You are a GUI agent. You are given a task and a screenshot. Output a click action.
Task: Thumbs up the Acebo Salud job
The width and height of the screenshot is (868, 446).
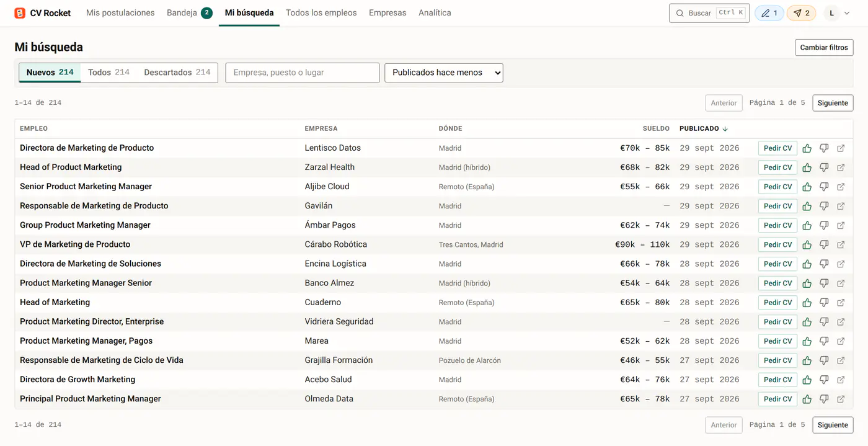click(807, 379)
